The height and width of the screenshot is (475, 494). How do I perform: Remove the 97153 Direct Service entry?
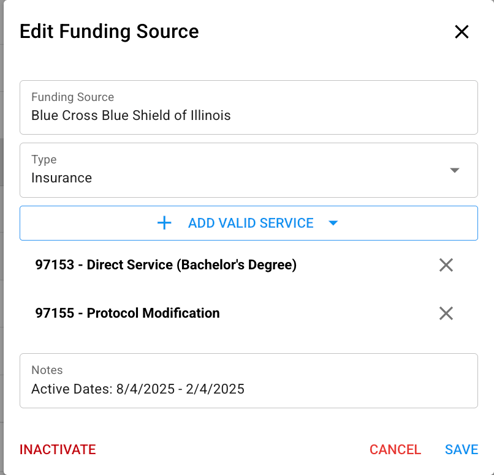point(446,265)
